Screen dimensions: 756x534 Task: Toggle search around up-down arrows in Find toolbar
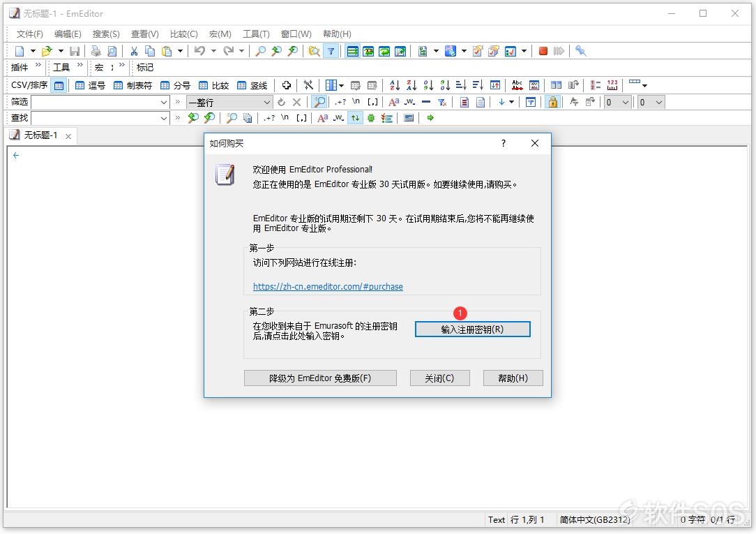[x=356, y=118]
